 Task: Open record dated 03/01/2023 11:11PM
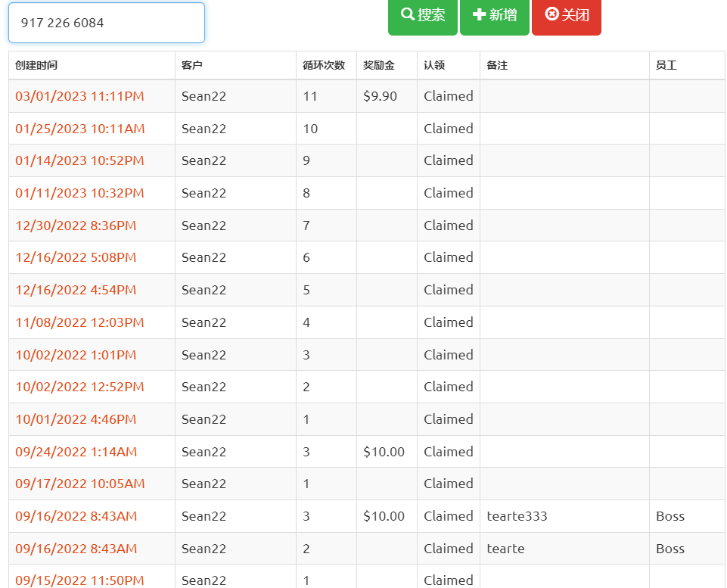(79, 96)
